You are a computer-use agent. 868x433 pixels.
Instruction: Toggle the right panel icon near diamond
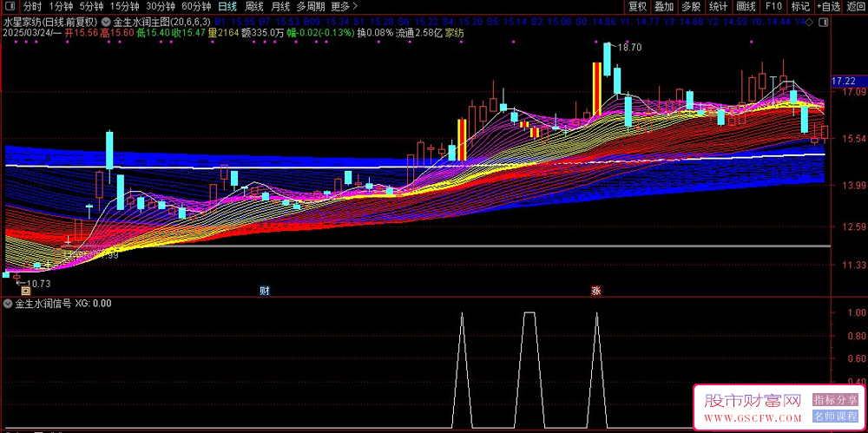click(825, 23)
